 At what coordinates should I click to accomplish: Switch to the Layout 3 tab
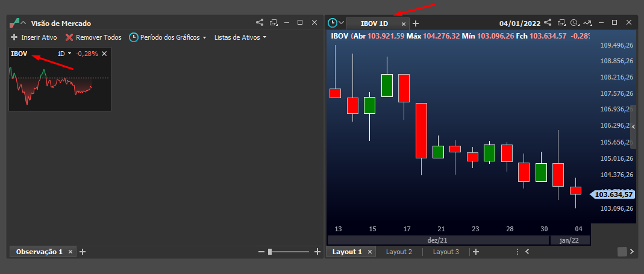click(x=446, y=252)
